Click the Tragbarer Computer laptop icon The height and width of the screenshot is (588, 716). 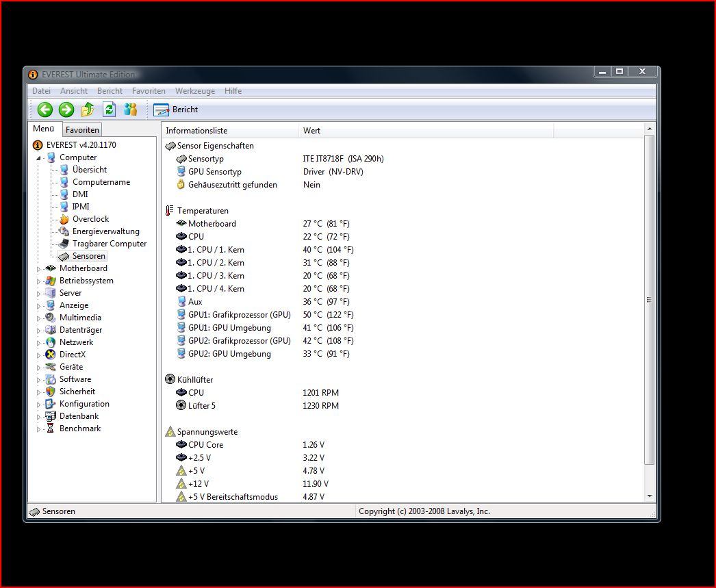pyautogui.click(x=64, y=243)
